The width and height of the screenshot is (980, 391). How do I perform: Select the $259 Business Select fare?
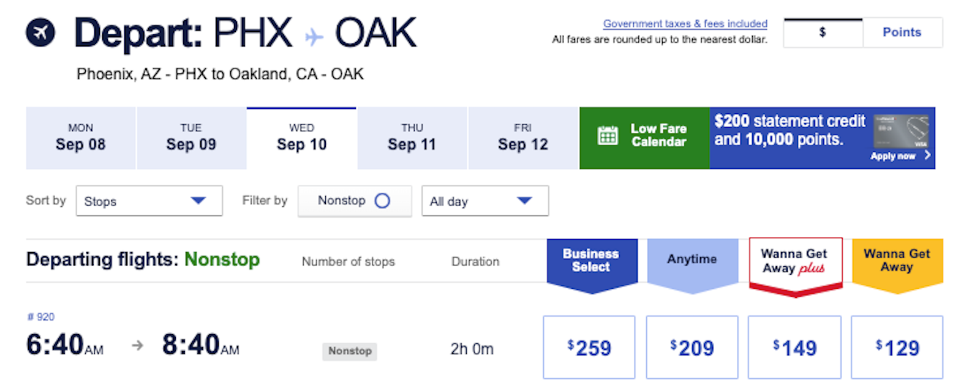pos(589,348)
